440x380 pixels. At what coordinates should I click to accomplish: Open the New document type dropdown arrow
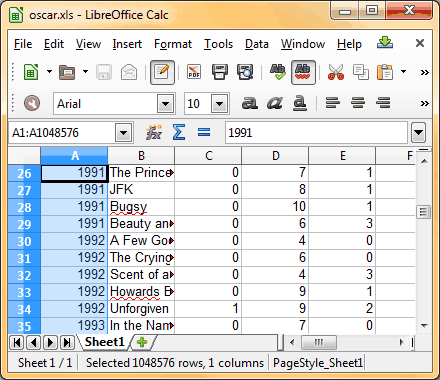pyautogui.click(x=49, y=71)
